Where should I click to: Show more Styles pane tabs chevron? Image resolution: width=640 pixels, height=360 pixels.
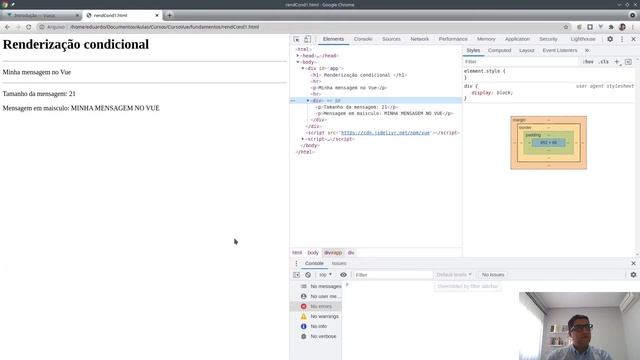tap(587, 50)
